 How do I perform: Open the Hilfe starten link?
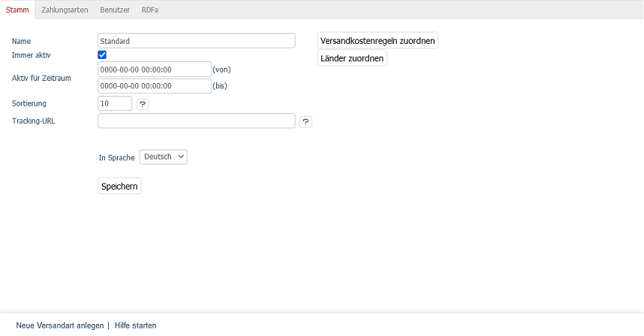click(135, 325)
